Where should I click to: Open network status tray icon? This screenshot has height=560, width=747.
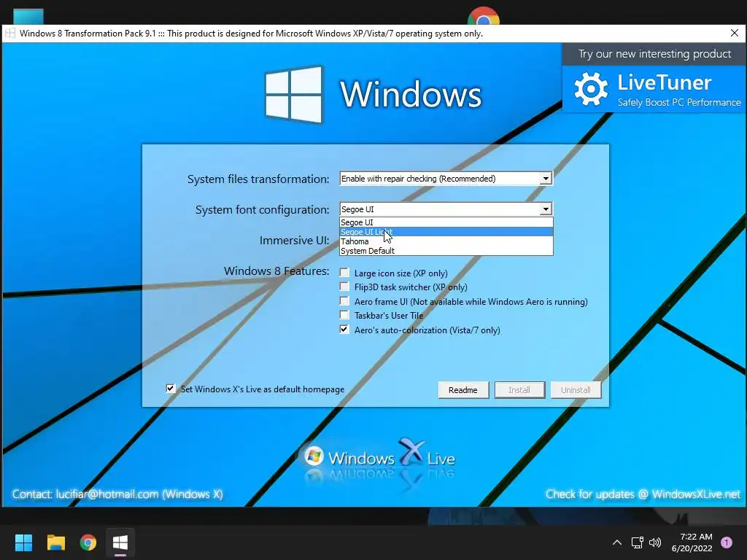[637, 542]
